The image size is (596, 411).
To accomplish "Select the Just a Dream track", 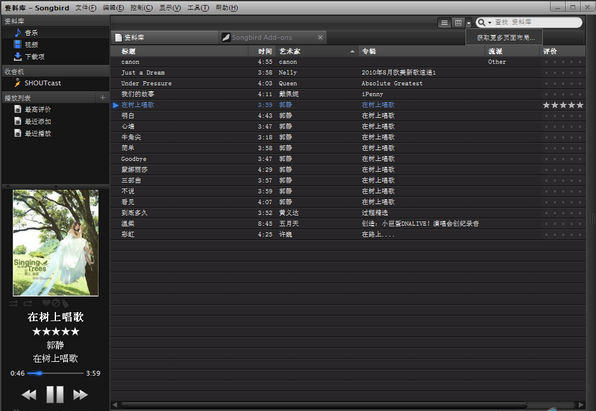I will (347, 73).
